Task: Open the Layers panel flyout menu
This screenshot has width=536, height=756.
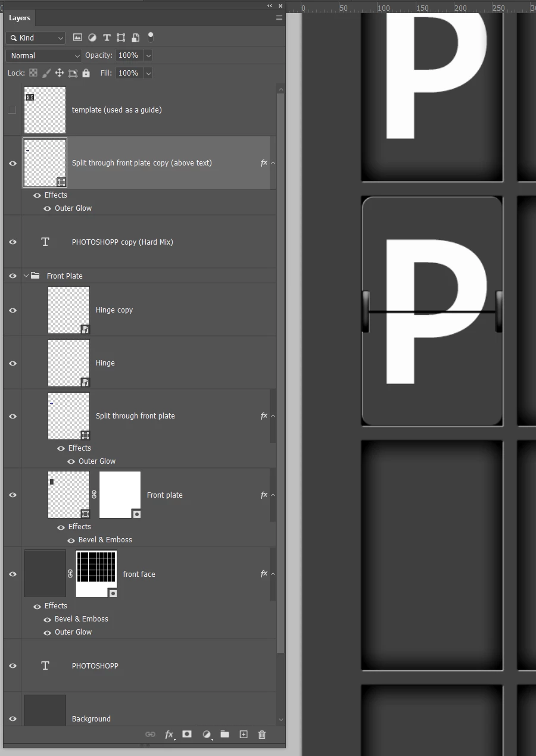Action: tap(279, 18)
